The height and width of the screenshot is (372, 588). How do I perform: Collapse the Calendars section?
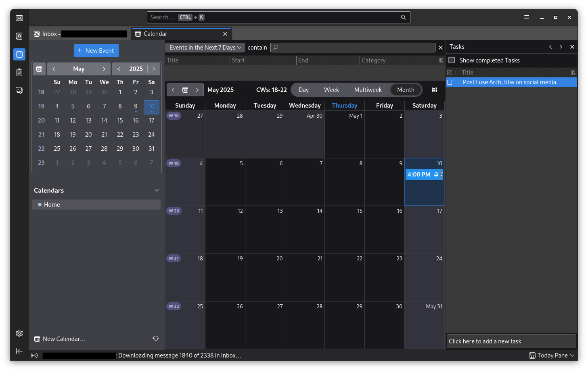pos(157,190)
